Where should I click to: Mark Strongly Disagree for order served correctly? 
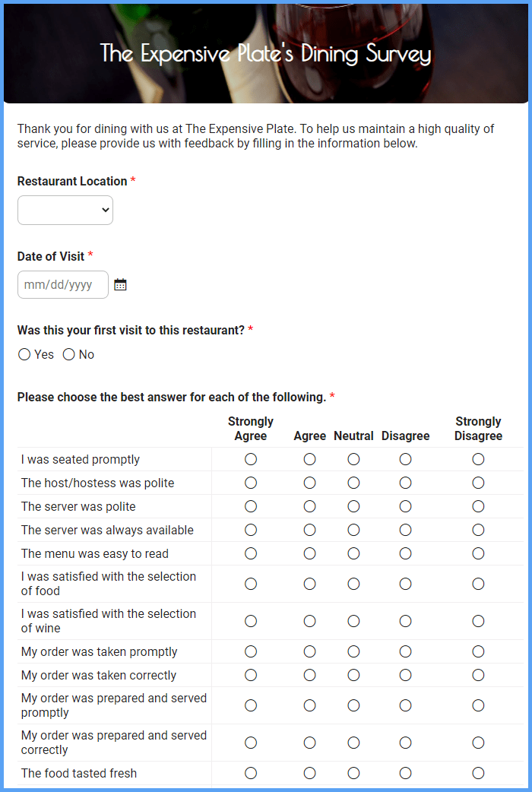point(478,743)
